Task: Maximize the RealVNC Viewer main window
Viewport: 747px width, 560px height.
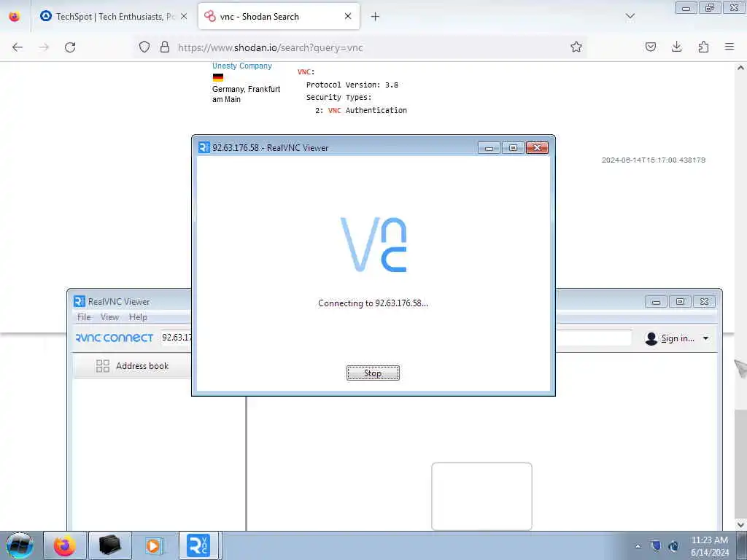Action: (x=680, y=302)
